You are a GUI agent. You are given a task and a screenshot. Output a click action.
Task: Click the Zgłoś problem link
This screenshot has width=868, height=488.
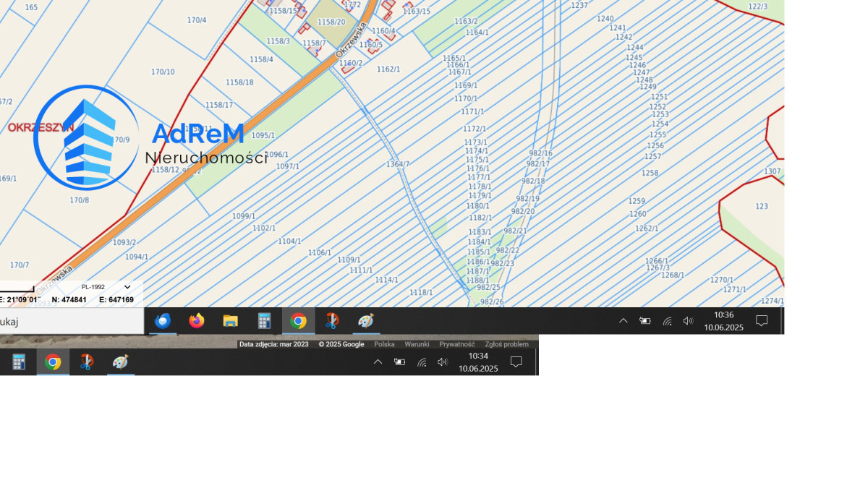coord(506,344)
